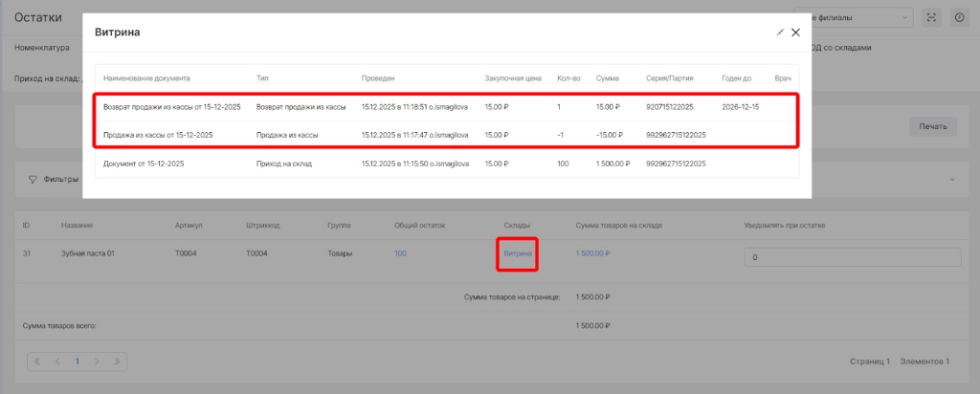Jump to last page using double-right arrow
Image resolution: width=980 pixels, height=394 pixels.
118,361
